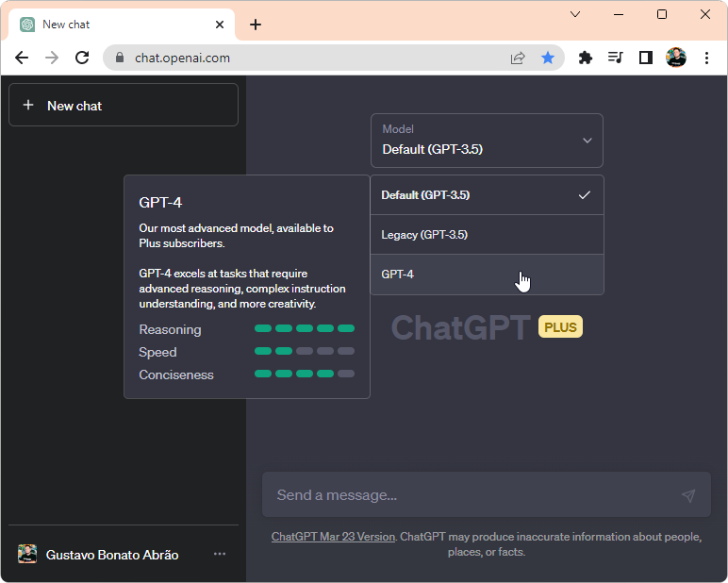Click the address bar URL chat.openai.com
Image resolution: width=728 pixels, height=583 pixels.
[182, 58]
